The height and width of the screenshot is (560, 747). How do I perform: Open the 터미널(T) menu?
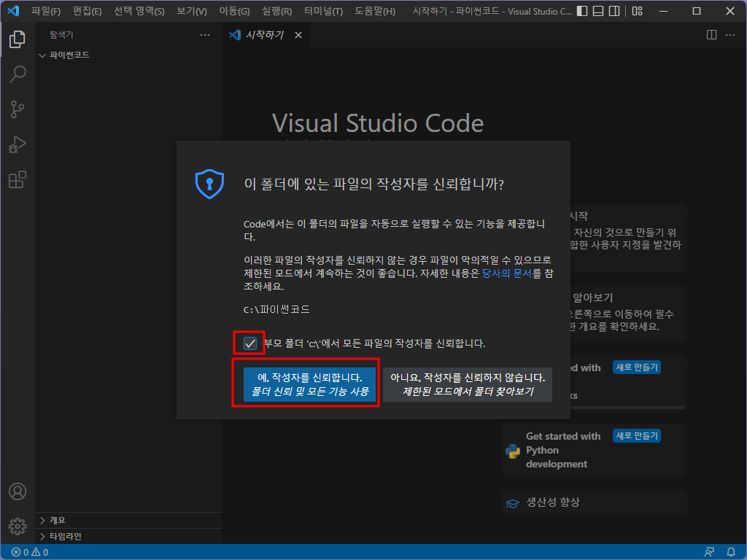pos(323,11)
